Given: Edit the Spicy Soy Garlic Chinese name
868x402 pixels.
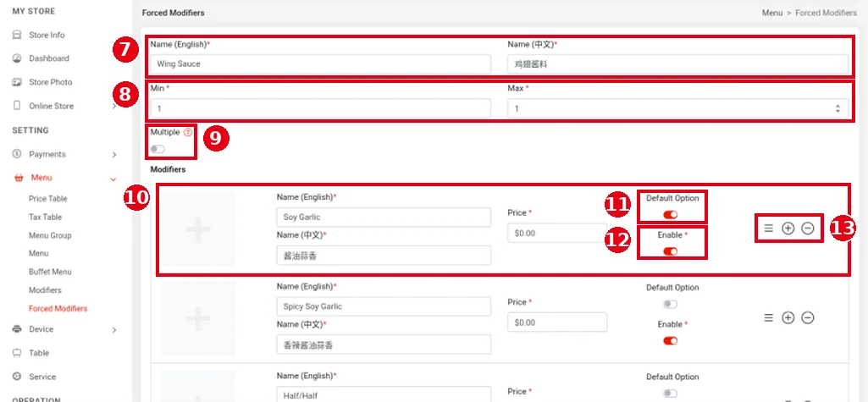Looking at the screenshot, I should pyautogui.click(x=384, y=344).
